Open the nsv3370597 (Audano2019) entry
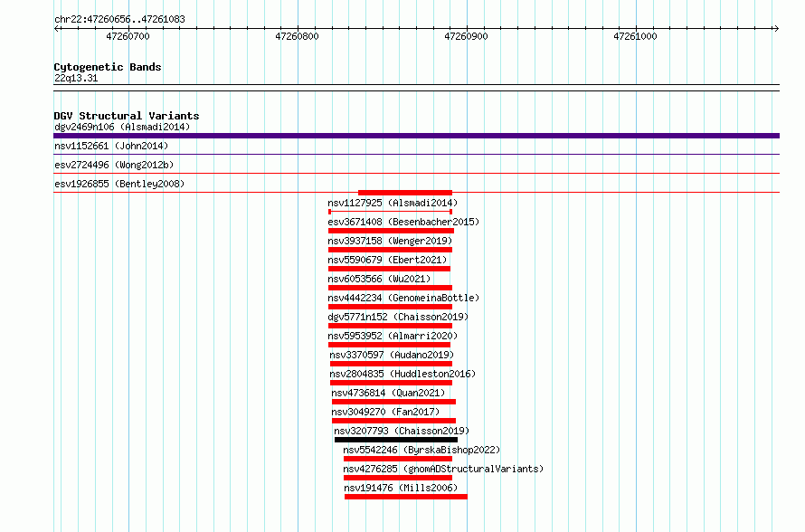 [x=392, y=355]
